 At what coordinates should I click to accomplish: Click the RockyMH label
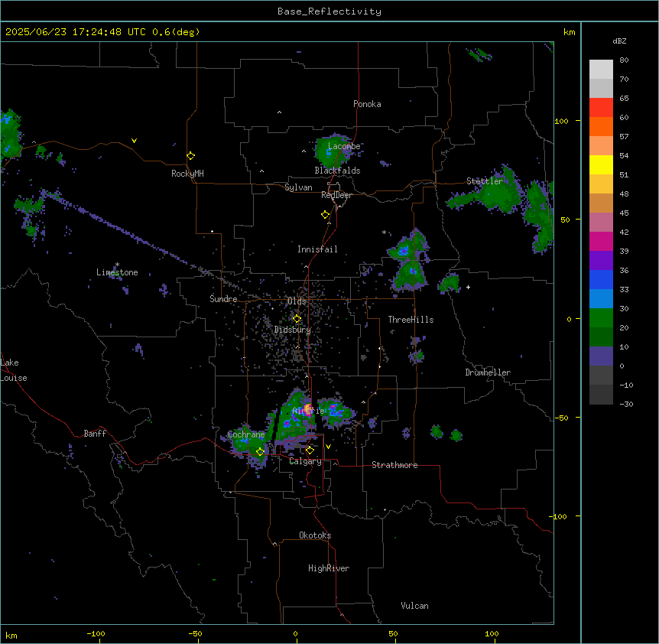187,174
